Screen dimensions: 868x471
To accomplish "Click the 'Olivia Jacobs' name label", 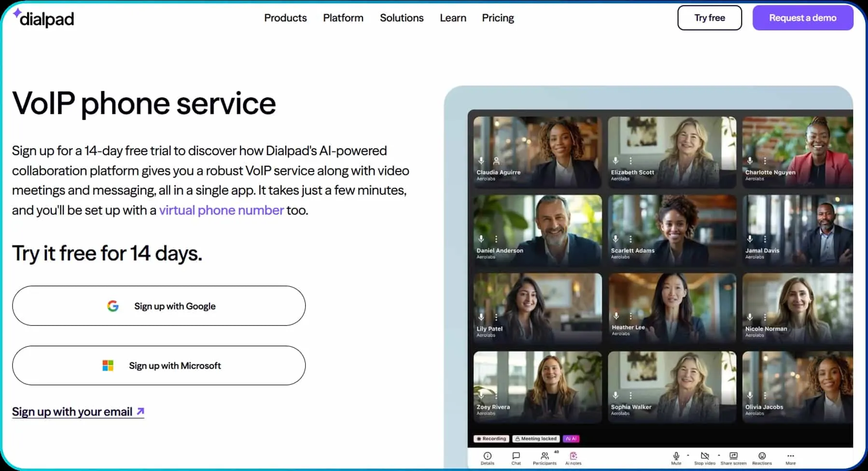I will click(x=764, y=407).
